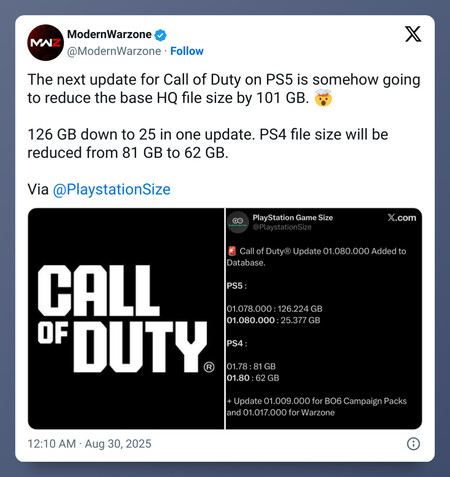Click the PlayStation Game Size avatar icon
This screenshot has width=450, height=477.
pyautogui.click(x=238, y=221)
